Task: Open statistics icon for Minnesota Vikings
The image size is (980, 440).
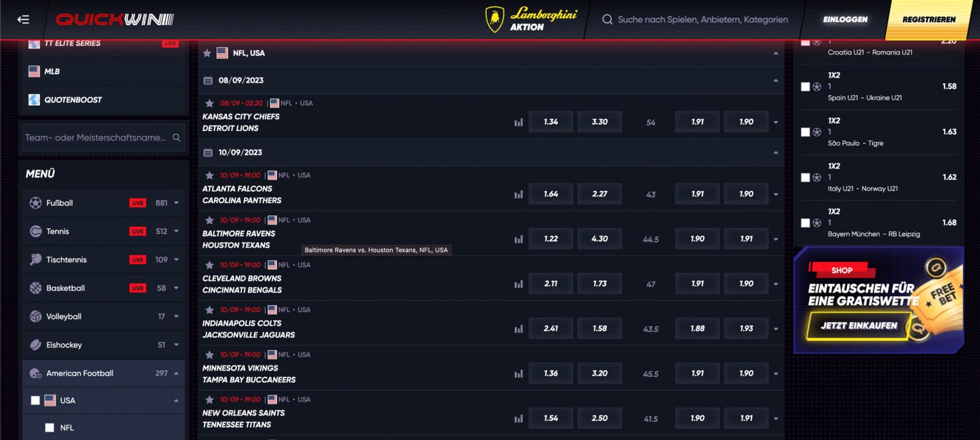Action: [x=519, y=374]
